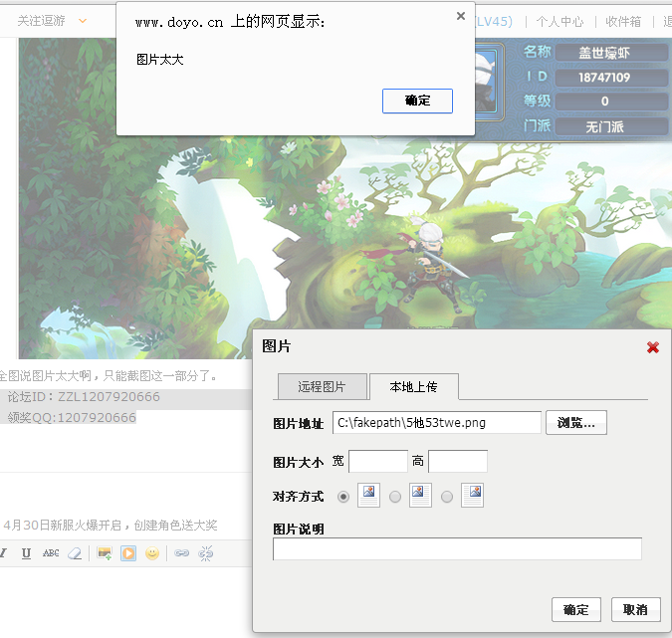Click the 关注逗游 label
The width and height of the screenshot is (672, 638).
point(41,21)
